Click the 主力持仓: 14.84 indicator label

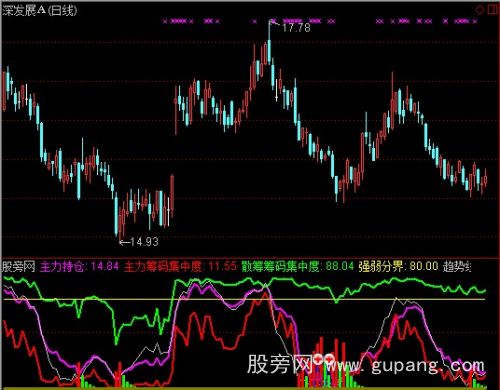pos(79,267)
